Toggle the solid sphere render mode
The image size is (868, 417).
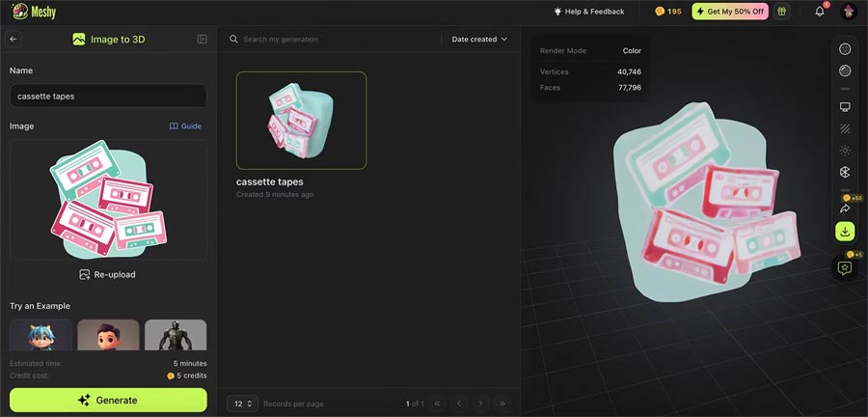coord(845,70)
